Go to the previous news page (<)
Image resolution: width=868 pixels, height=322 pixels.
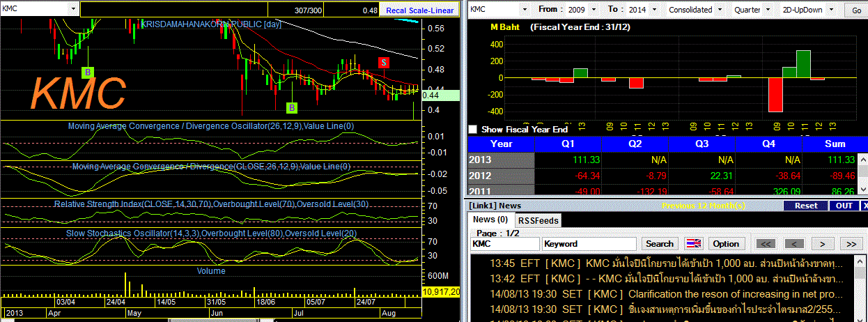(x=793, y=244)
